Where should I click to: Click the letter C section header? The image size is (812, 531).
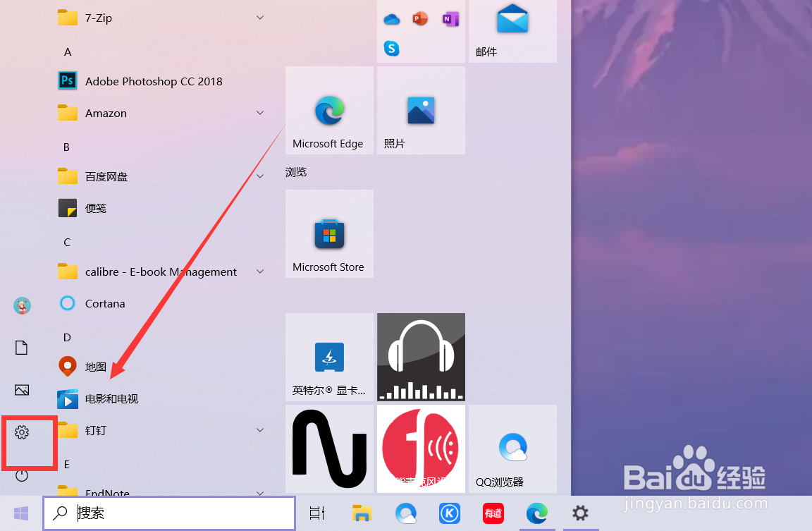coord(67,243)
